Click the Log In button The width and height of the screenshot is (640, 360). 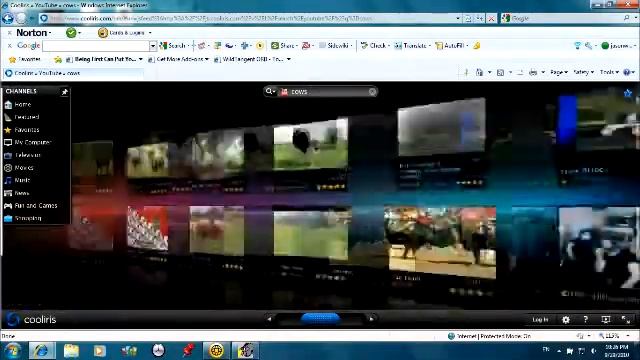(540, 320)
